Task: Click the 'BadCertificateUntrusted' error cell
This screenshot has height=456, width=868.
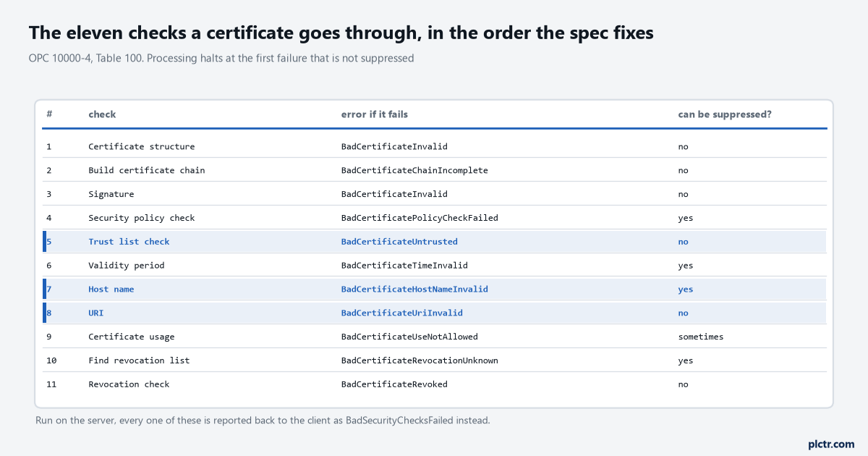Action: tap(399, 242)
